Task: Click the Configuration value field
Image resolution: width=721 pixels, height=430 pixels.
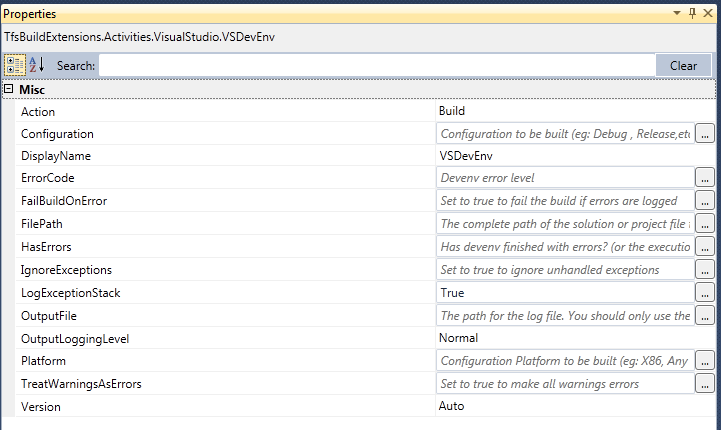Action: [565, 134]
